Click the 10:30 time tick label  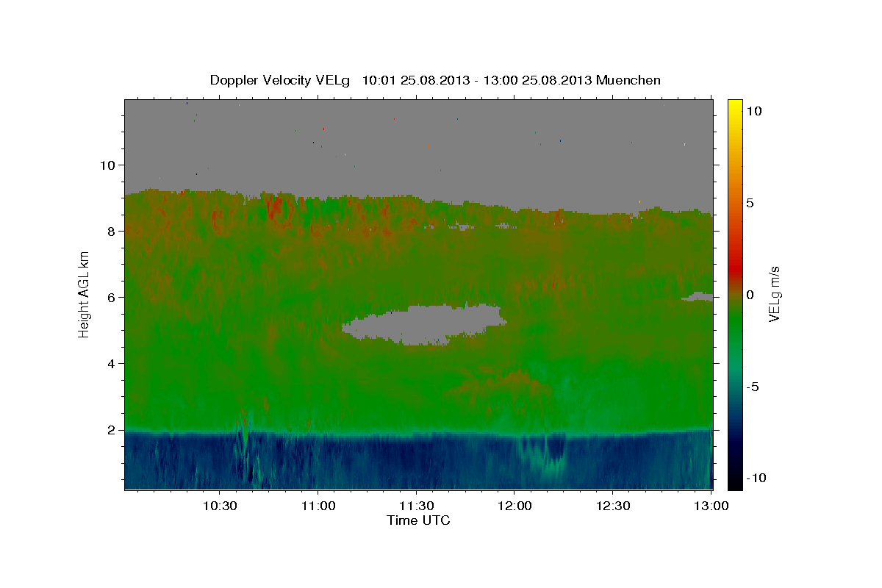pos(219,506)
